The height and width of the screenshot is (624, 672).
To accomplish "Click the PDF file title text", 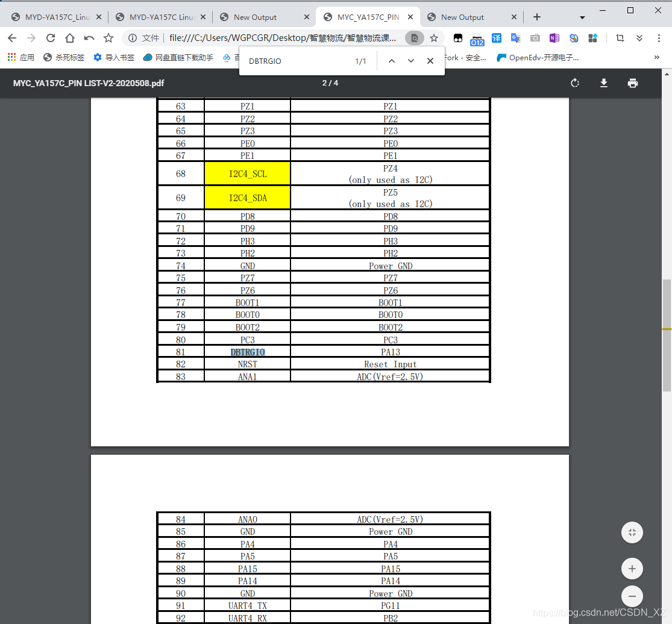I will [89, 83].
